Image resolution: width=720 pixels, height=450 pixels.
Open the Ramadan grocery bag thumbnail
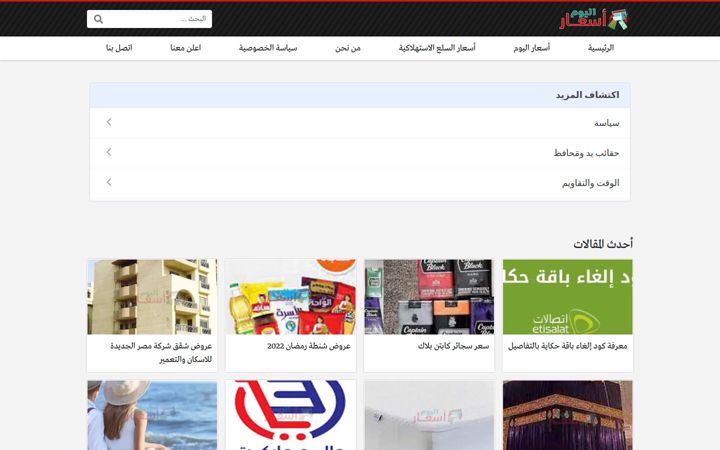tap(291, 297)
